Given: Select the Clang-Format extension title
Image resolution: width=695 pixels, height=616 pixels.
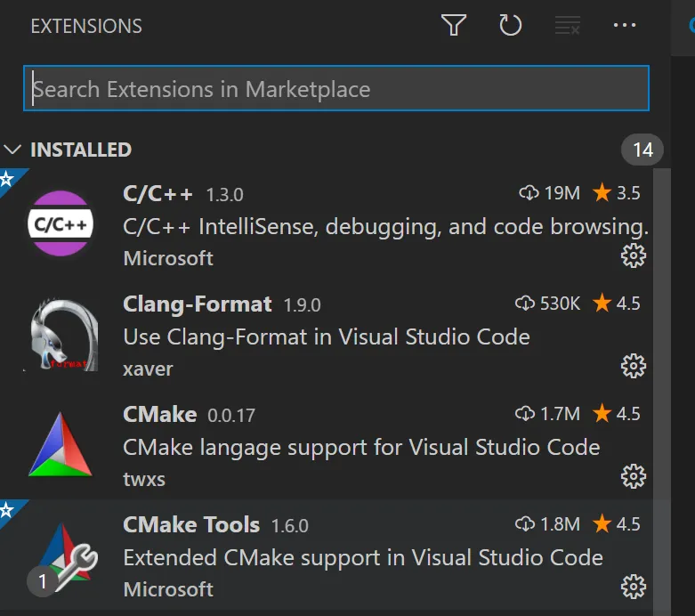Looking at the screenshot, I should pyautogui.click(x=198, y=304).
